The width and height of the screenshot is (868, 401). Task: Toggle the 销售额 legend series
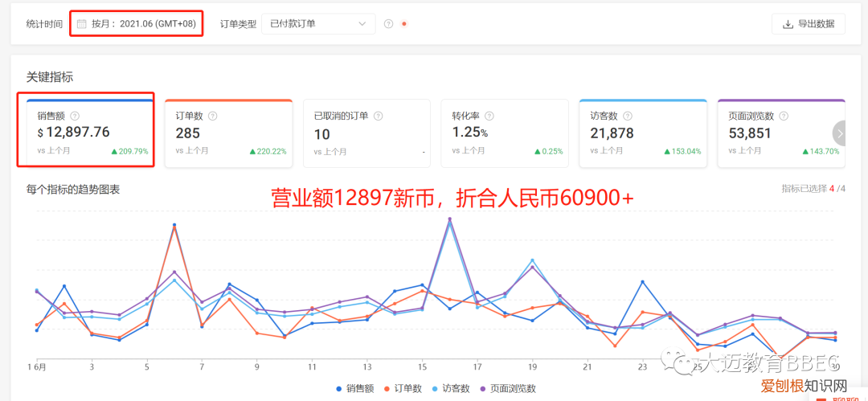(354, 389)
